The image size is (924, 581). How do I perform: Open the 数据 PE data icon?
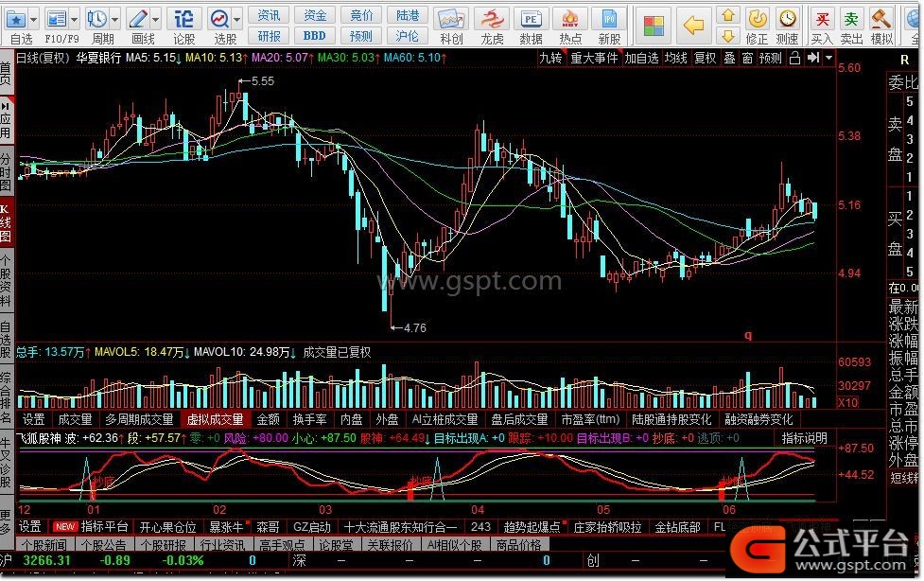point(531,20)
